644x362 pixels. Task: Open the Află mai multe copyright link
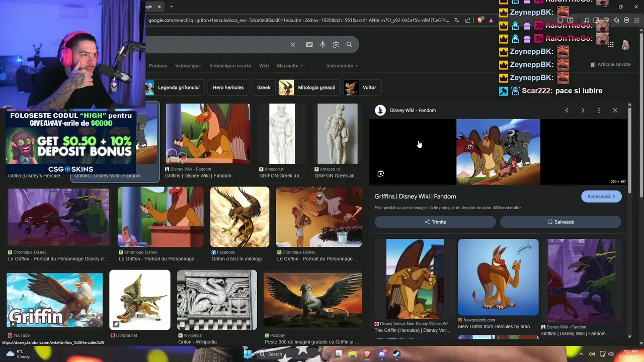click(x=507, y=208)
